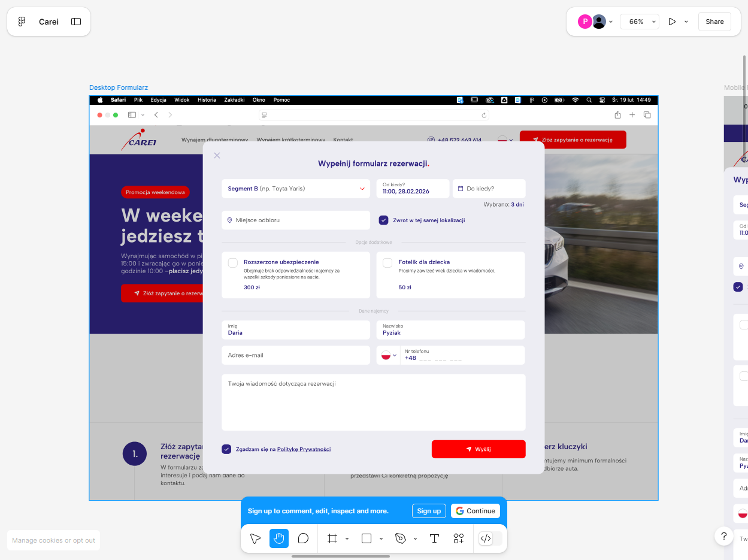Viewport: 748px width, 560px height.
Task: Toggle the sidebar panel icon
Action: point(76,22)
